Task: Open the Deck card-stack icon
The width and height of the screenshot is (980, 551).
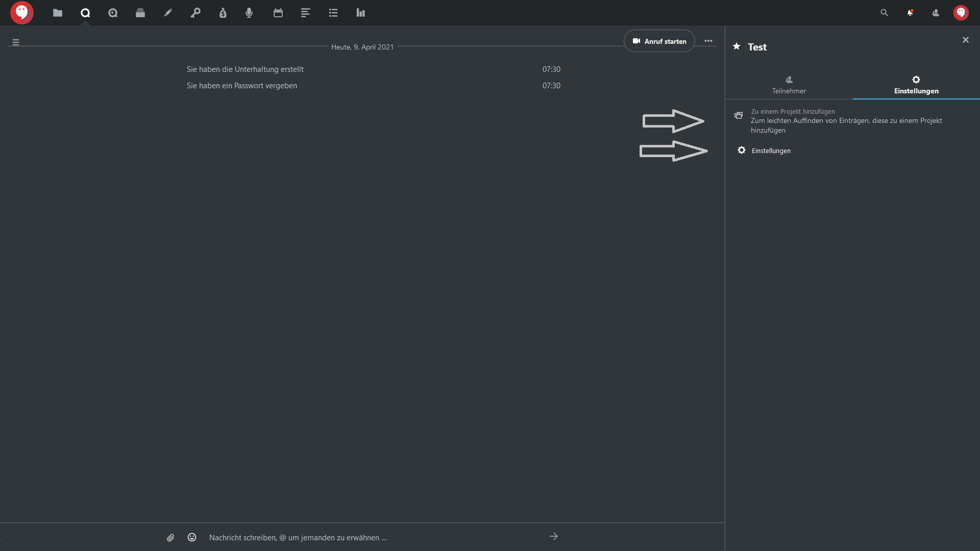Action: point(140,13)
